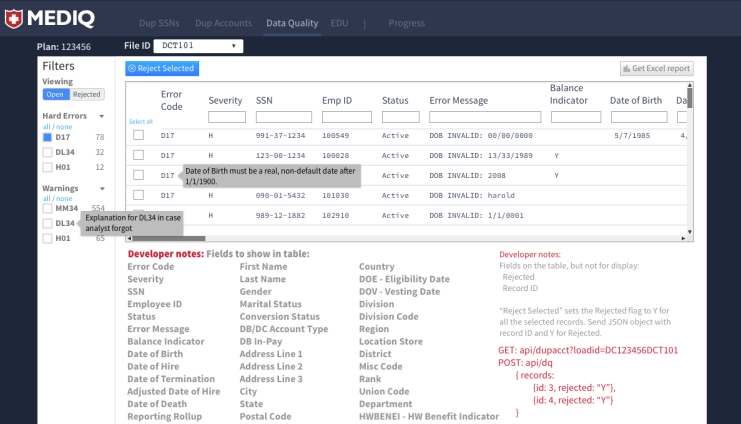Check the DL34 hard error filter
This screenshot has width=741, height=424.
point(47,152)
